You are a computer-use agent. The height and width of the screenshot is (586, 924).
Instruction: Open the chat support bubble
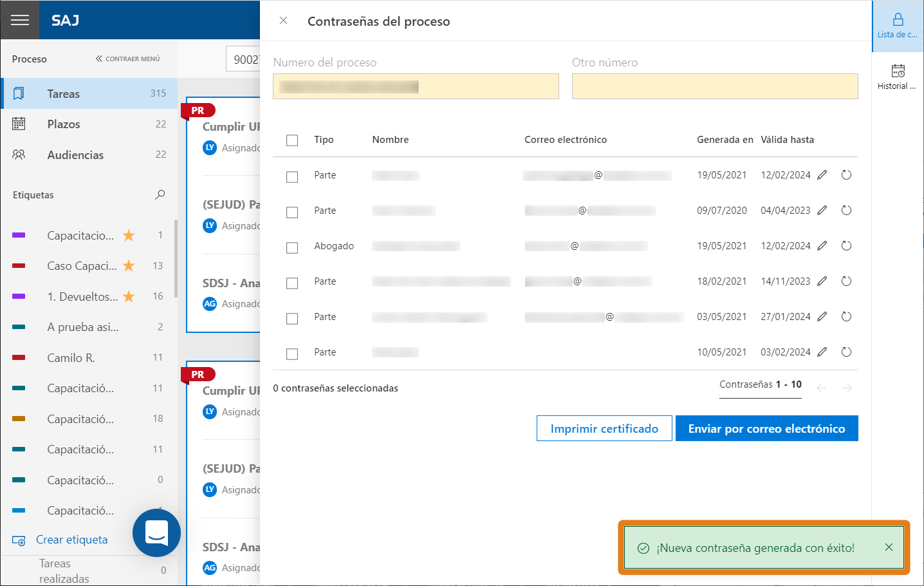coord(156,533)
